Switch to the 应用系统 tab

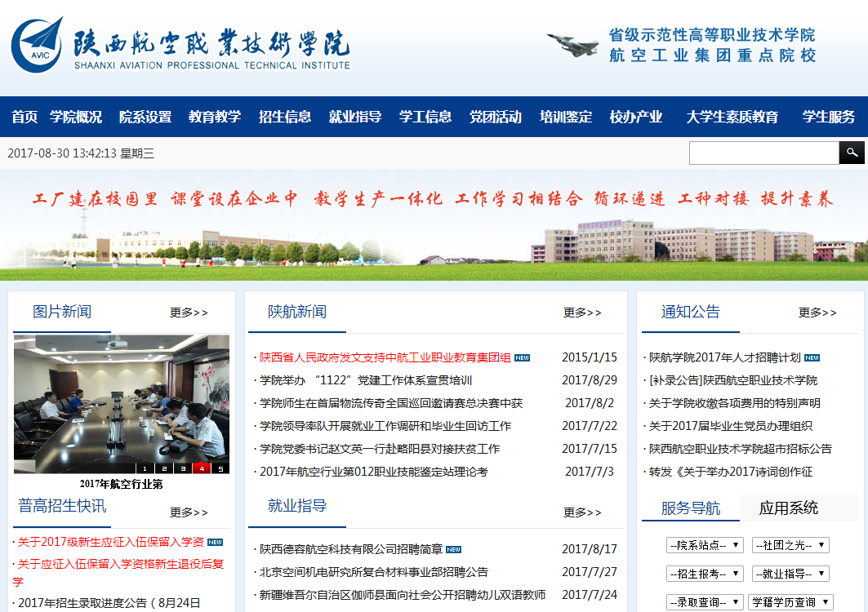[788, 508]
